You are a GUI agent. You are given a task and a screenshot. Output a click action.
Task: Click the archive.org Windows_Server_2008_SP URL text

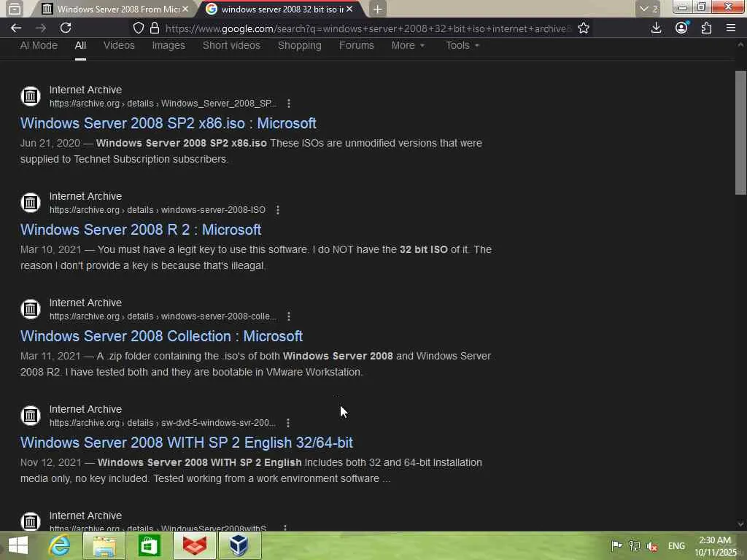[163, 104]
